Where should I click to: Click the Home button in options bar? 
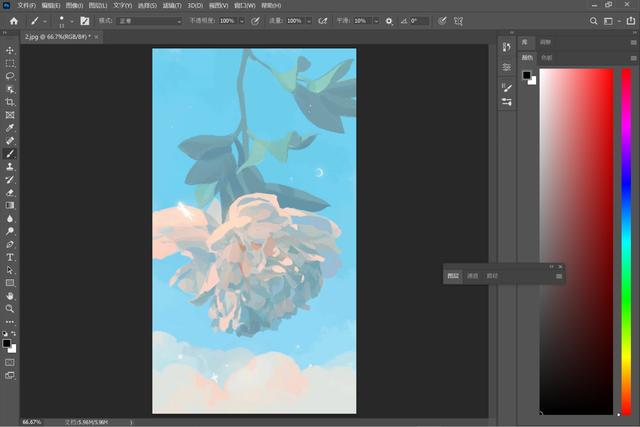pos(13,20)
